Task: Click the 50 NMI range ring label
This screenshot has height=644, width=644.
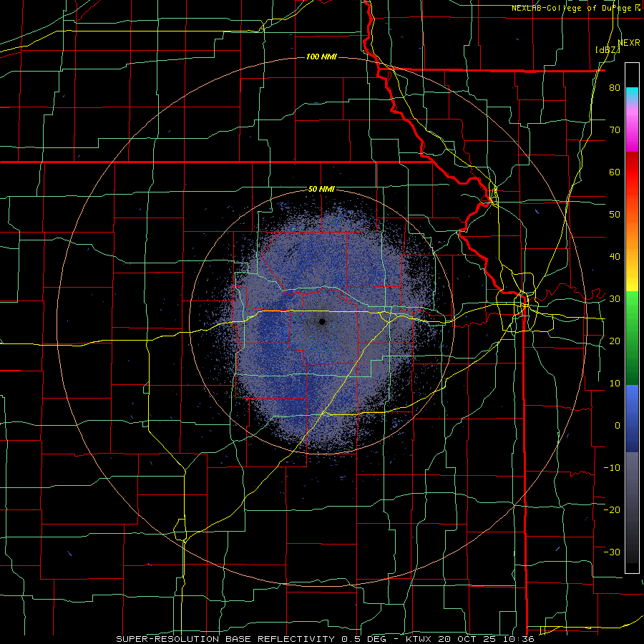Action: 321,190
